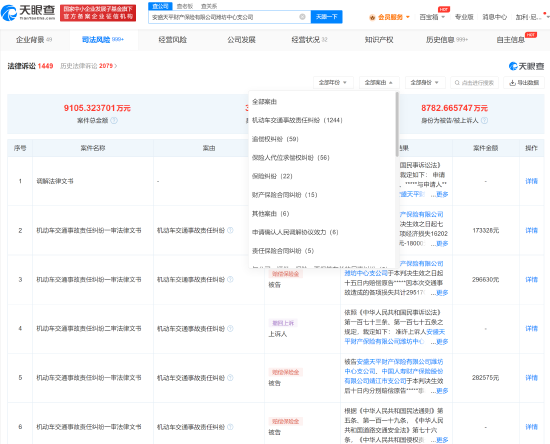This screenshot has height=444, width=550.
Task: Click the info icon in row 6 案由
Action: pyautogui.click(x=230, y=426)
